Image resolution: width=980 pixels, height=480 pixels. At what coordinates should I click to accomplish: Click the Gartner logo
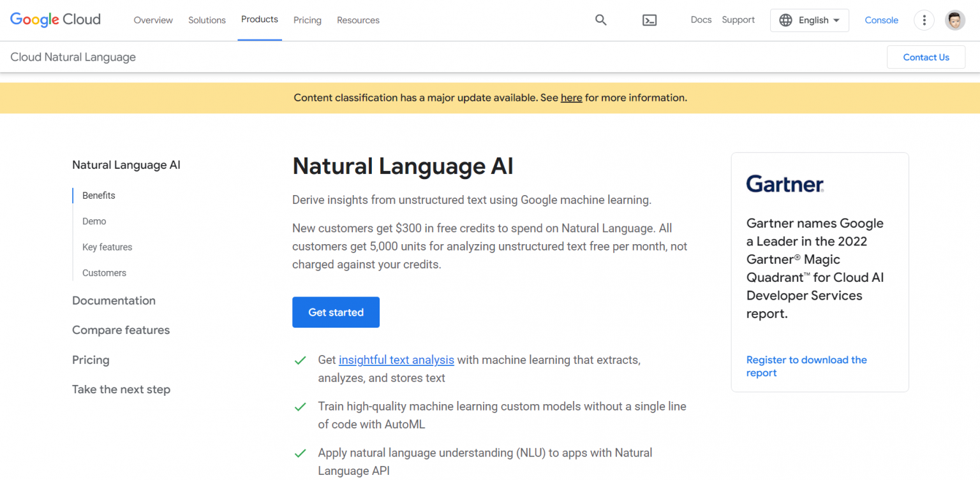click(784, 184)
